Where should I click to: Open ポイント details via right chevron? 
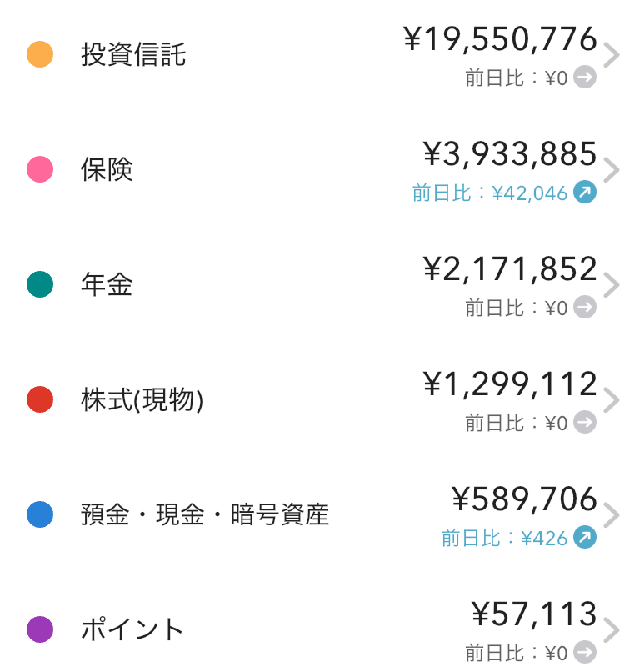(612, 629)
